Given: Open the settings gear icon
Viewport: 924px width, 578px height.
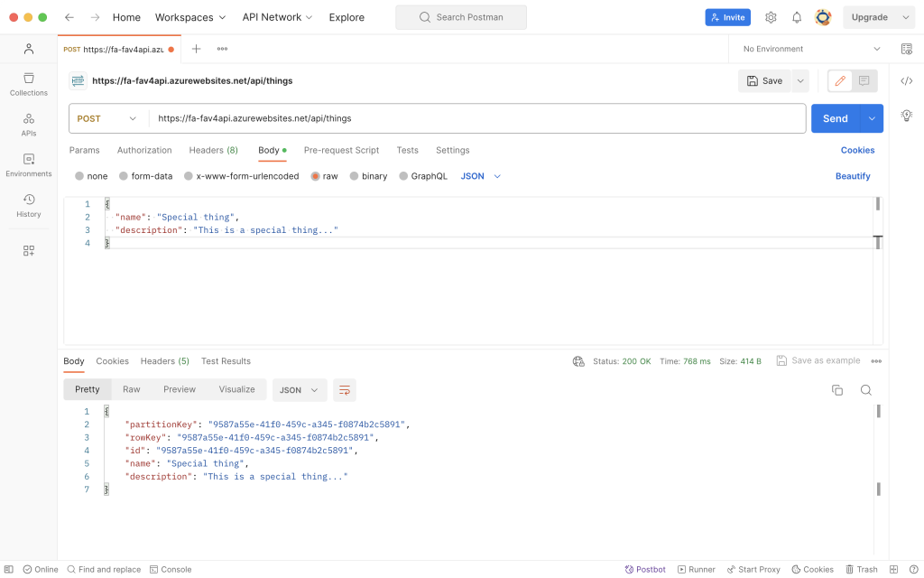Looking at the screenshot, I should click(x=771, y=17).
